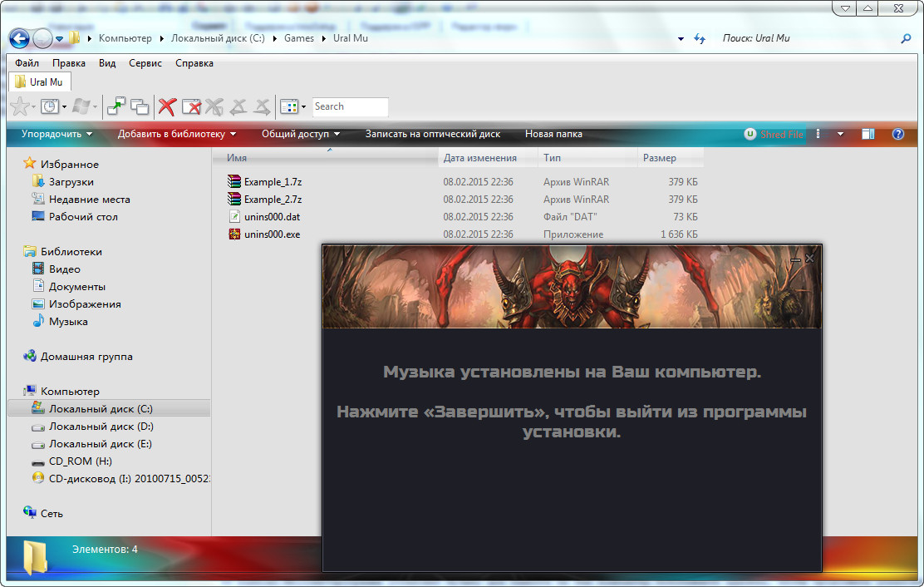The image size is (924, 587).
Task: Sort by the Тип column header
Action: (x=587, y=158)
